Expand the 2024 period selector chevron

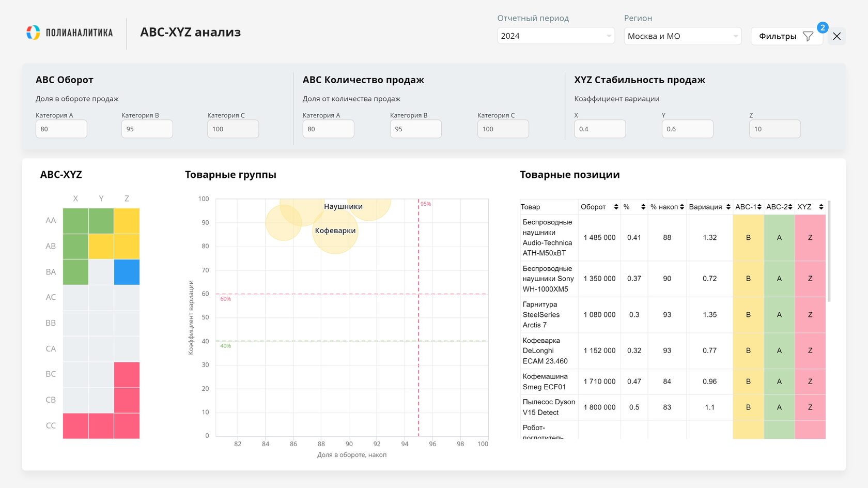[609, 36]
